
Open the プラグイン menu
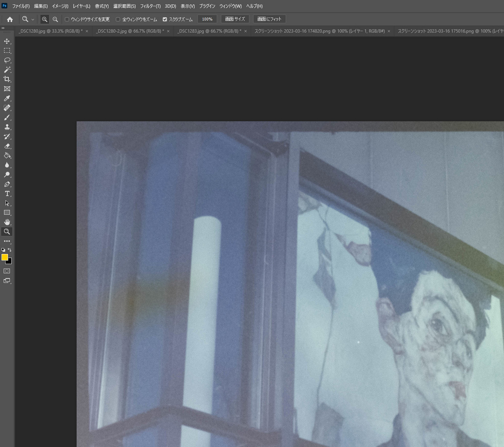[207, 6]
